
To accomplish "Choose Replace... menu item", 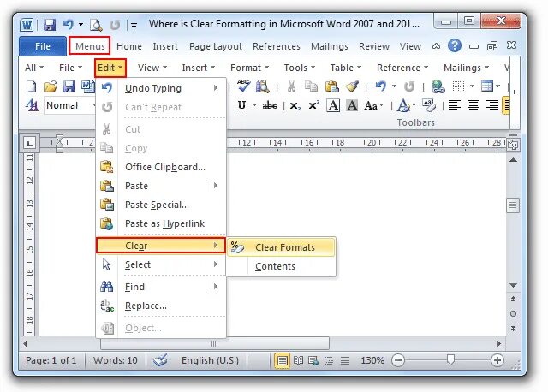I will coord(161,306).
